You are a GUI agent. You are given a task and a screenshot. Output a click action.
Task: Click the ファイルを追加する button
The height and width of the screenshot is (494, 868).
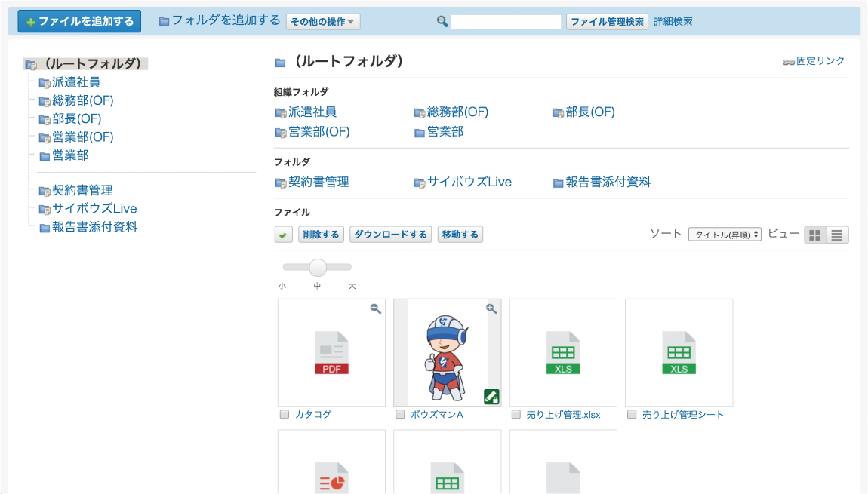[79, 22]
